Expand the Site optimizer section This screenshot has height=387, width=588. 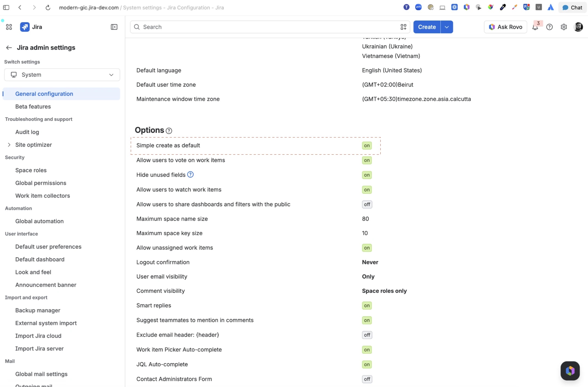pyautogui.click(x=9, y=145)
